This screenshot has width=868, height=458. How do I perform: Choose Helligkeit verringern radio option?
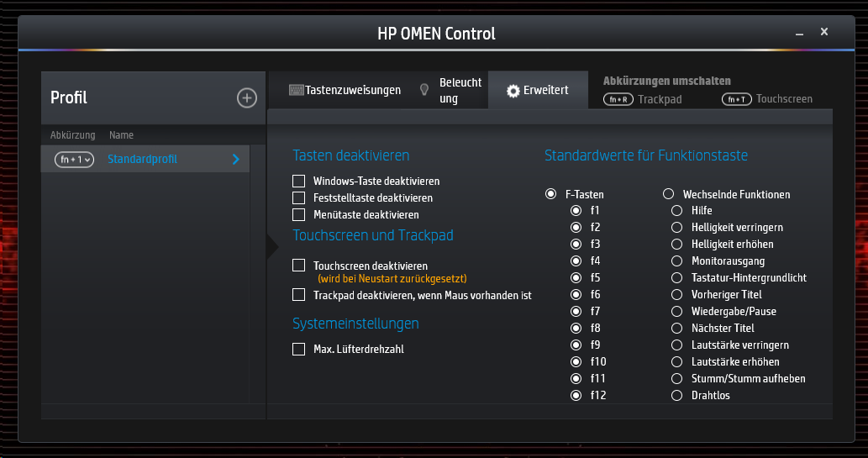(x=676, y=227)
